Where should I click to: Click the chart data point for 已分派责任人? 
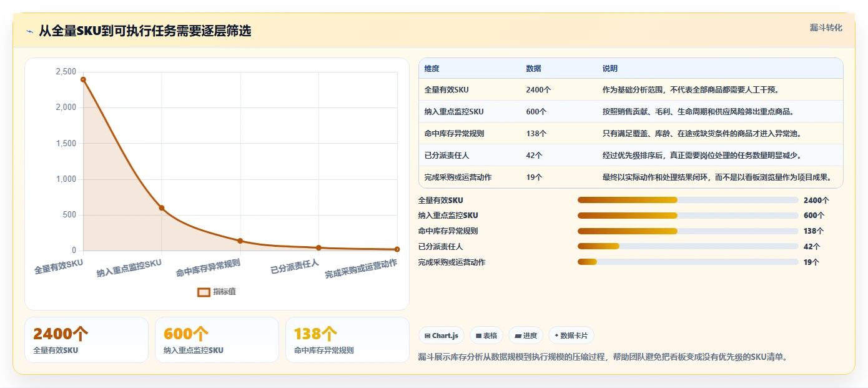(x=318, y=248)
